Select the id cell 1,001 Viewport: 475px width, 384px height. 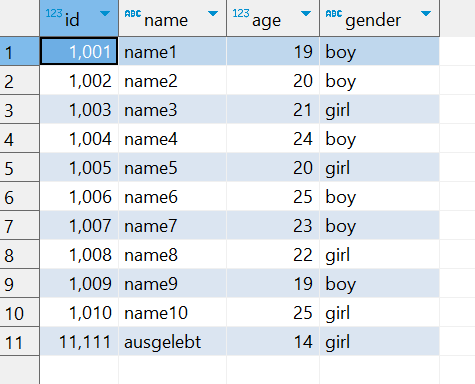(x=79, y=51)
